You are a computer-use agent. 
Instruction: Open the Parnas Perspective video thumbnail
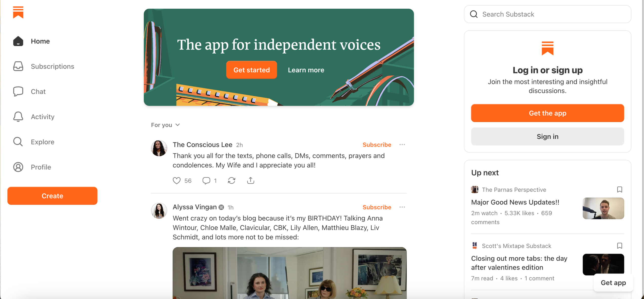(x=603, y=208)
